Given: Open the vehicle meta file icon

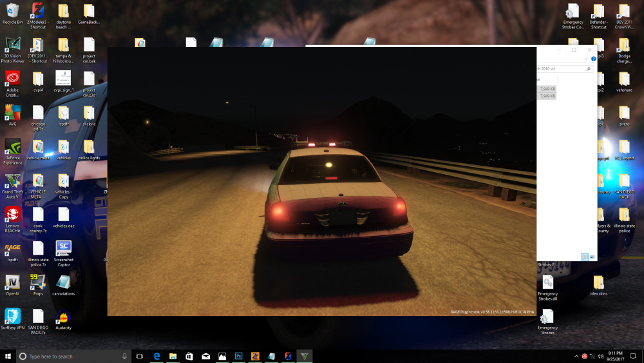Looking at the screenshot, I should [x=38, y=150].
